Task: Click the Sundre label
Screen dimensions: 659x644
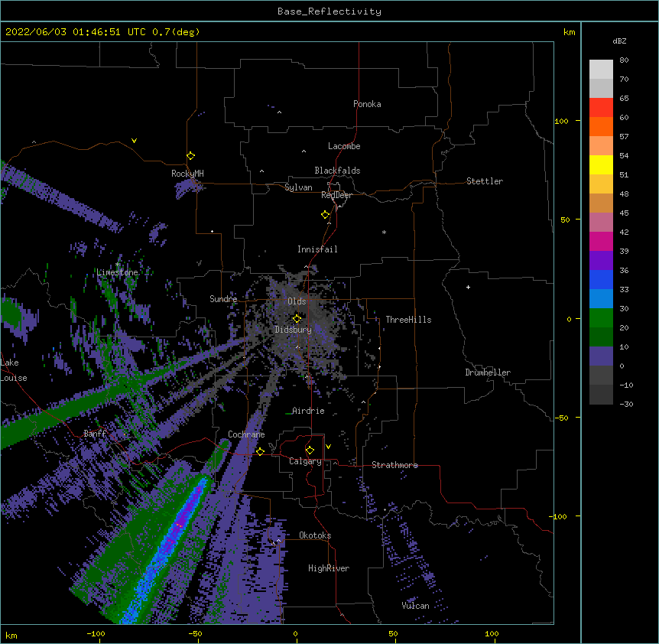Action: pos(223,299)
